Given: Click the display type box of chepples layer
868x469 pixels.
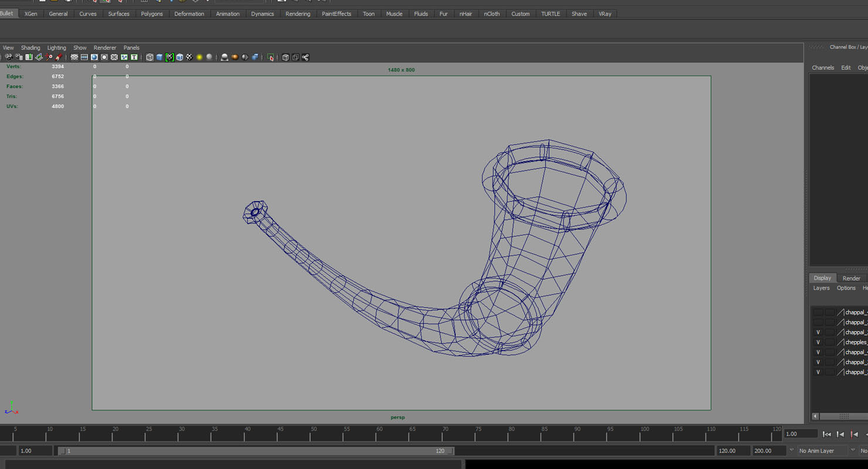Looking at the screenshot, I should pos(829,342).
